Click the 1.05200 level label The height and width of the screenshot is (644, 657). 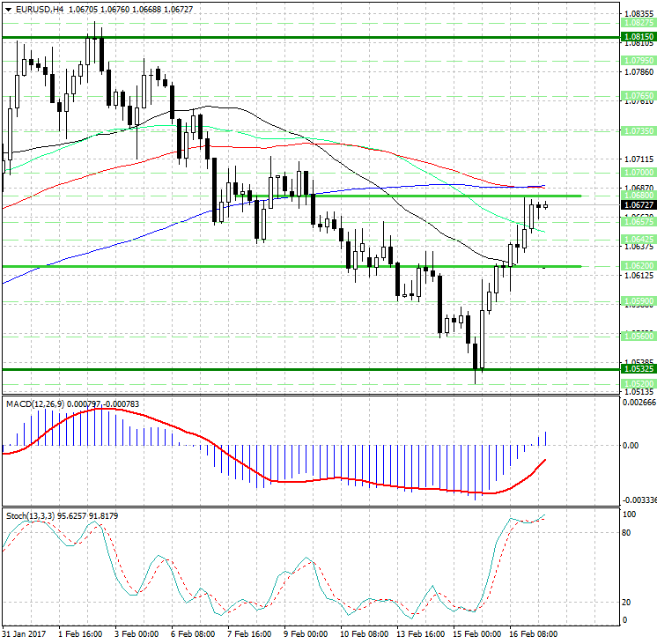click(x=639, y=383)
